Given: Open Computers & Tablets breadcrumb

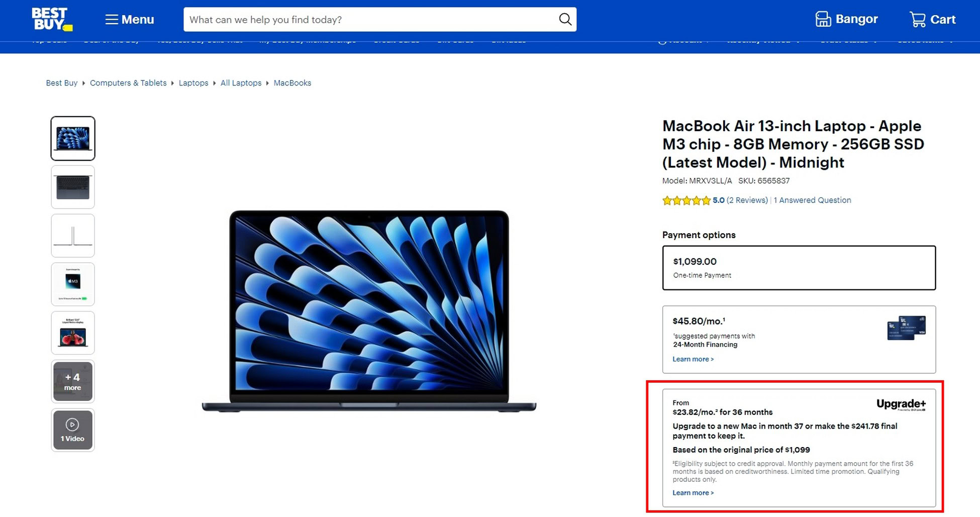Looking at the screenshot, I should [x=128, y=83].
